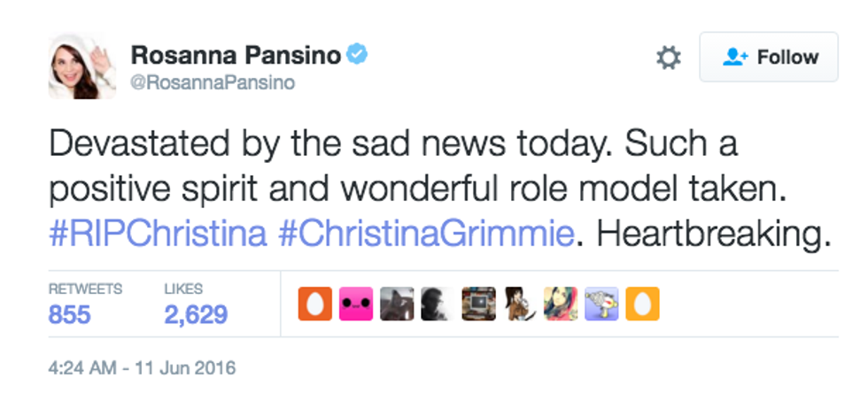This screenshot has width=868, height=394.
Task: Open the #RIPChristina hashtag
Action: 158,235
